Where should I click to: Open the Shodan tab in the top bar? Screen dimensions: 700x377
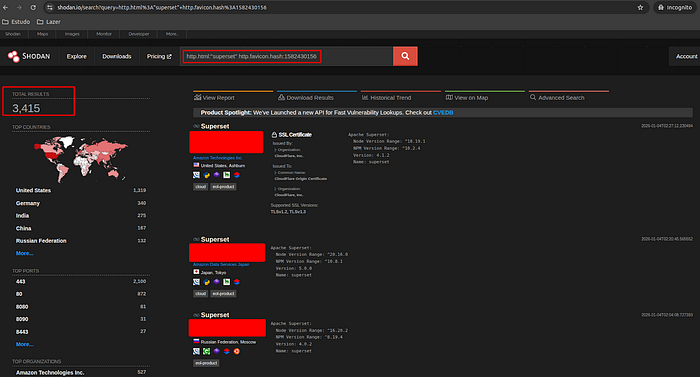(12, 34)
